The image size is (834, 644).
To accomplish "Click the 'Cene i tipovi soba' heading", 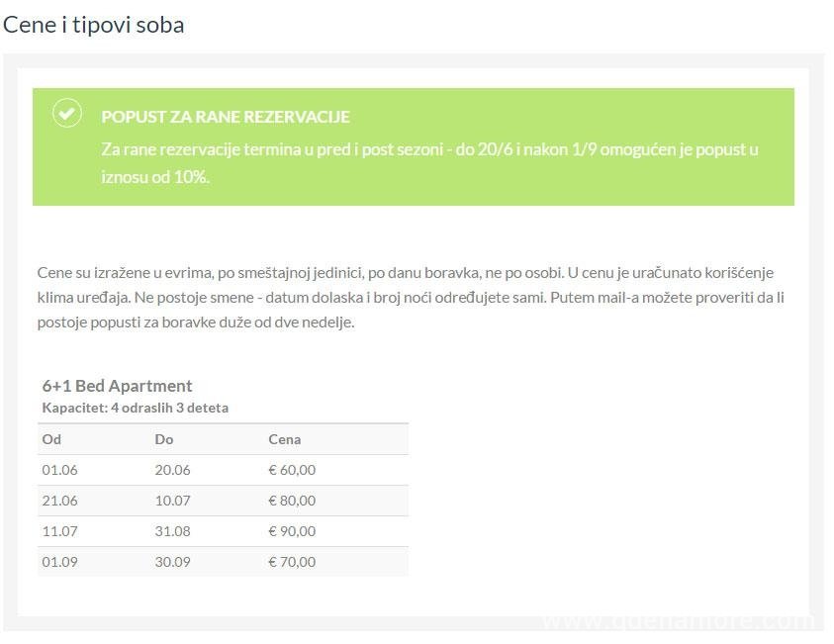I will coord(94,25).
